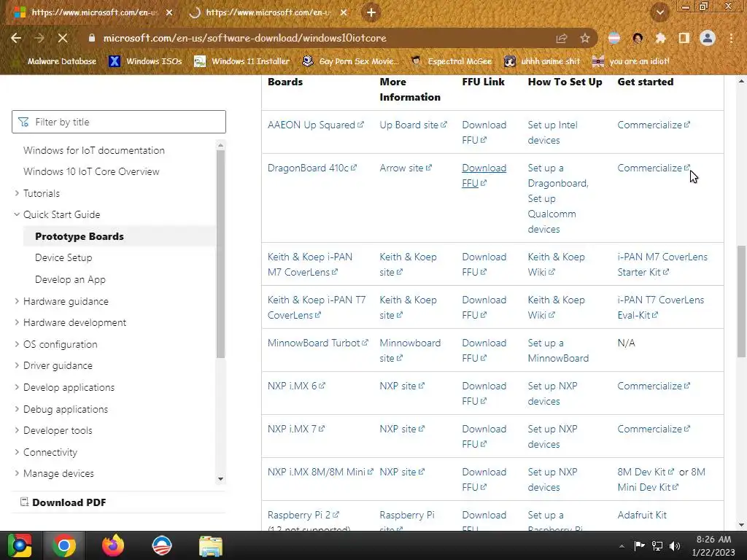Open the Chrome profile avatar
This screenshot has width=747, height=560.
pos(708,38)
